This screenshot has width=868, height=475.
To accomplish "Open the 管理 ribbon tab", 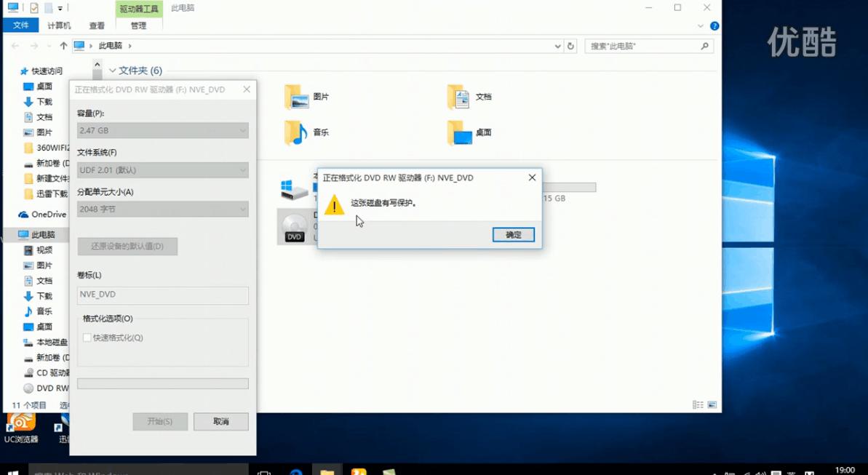I will [x=138, y=25].
